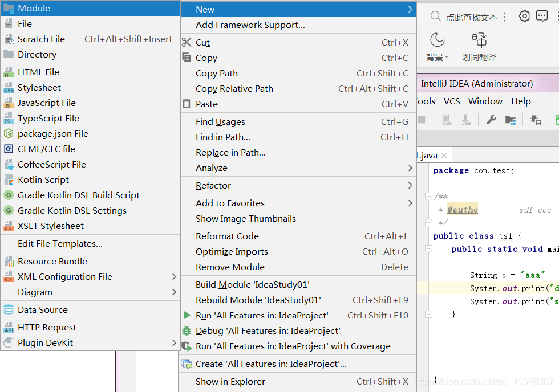Click the Resource Bundle icon
Screen dimensions: 559x392
tap(9, 262)
